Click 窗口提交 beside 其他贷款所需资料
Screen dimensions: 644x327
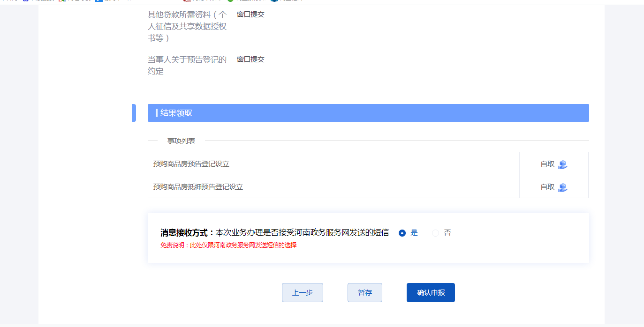(250, 15)
